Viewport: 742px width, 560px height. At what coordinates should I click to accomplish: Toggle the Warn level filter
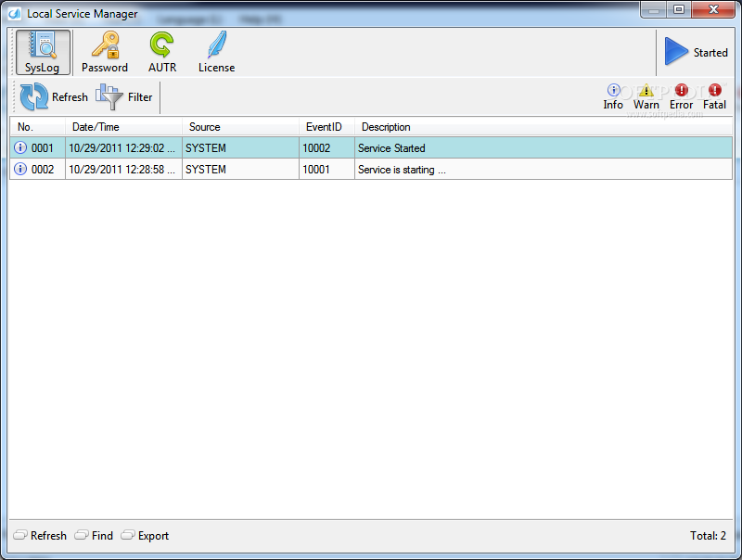coord(646,97)
